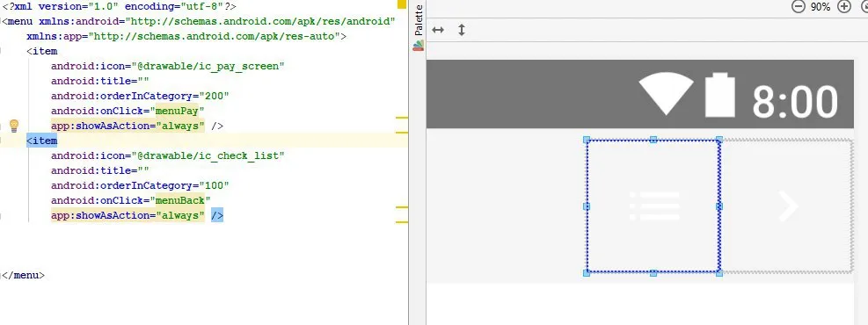Select the chevron pay screen item in preview
This screenshot has width=868, height=325.
(786, 206)
